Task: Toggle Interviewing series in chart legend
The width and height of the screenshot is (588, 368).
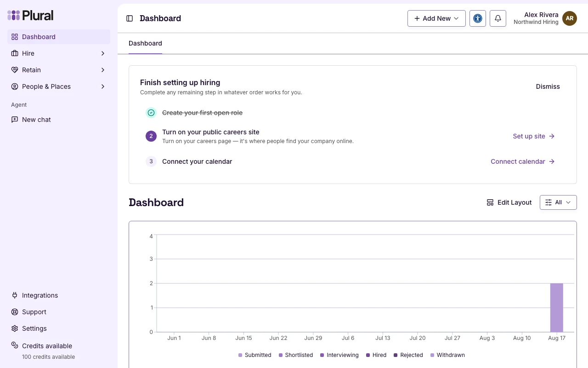Action: pos(339,355)
